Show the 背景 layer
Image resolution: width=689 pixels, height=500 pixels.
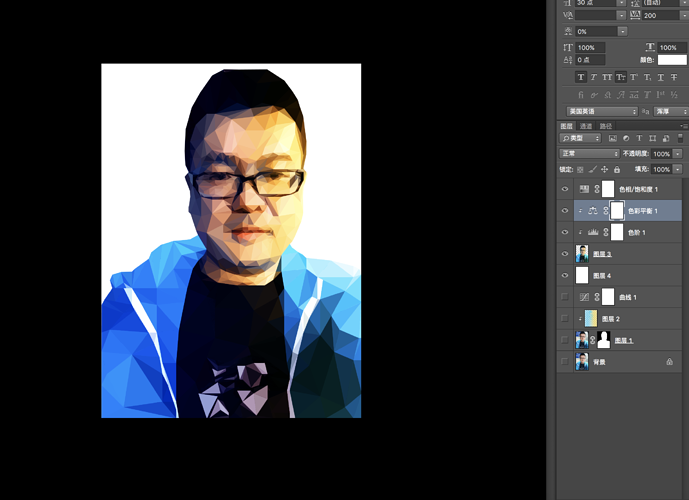click(565, 362)
